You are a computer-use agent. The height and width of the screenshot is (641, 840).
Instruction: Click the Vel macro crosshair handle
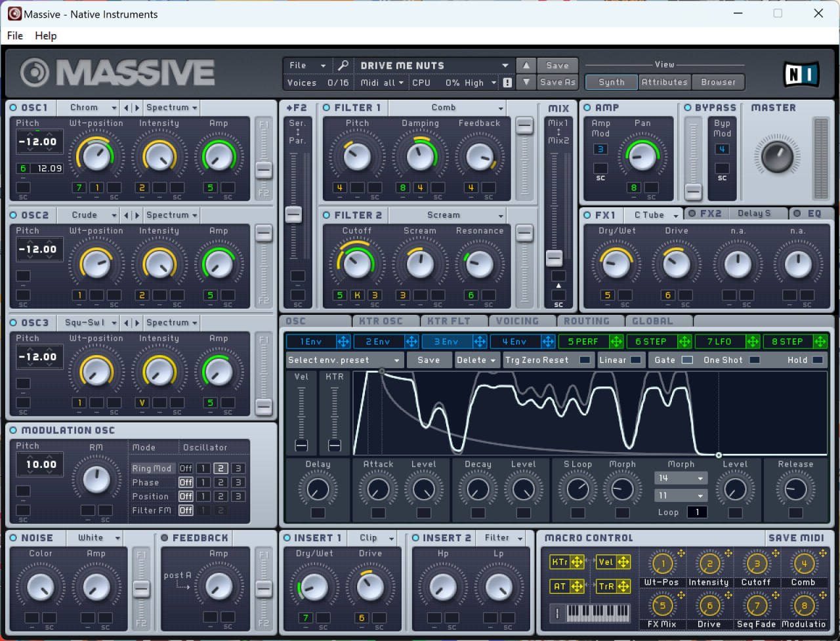point(623,562)
